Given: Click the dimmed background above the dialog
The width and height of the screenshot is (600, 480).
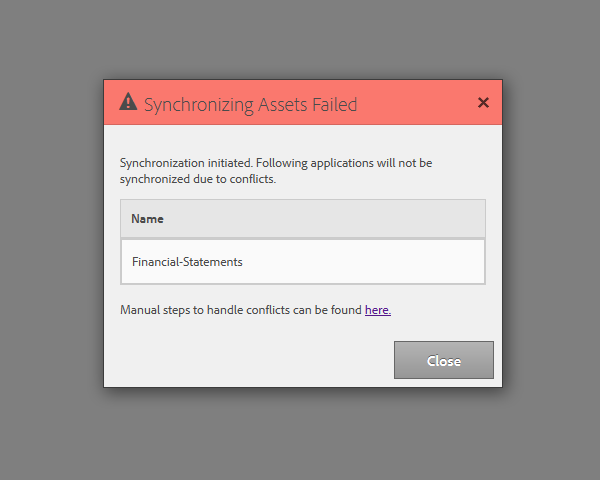Looking at the screenshot, I should click(x=300, y=40).
